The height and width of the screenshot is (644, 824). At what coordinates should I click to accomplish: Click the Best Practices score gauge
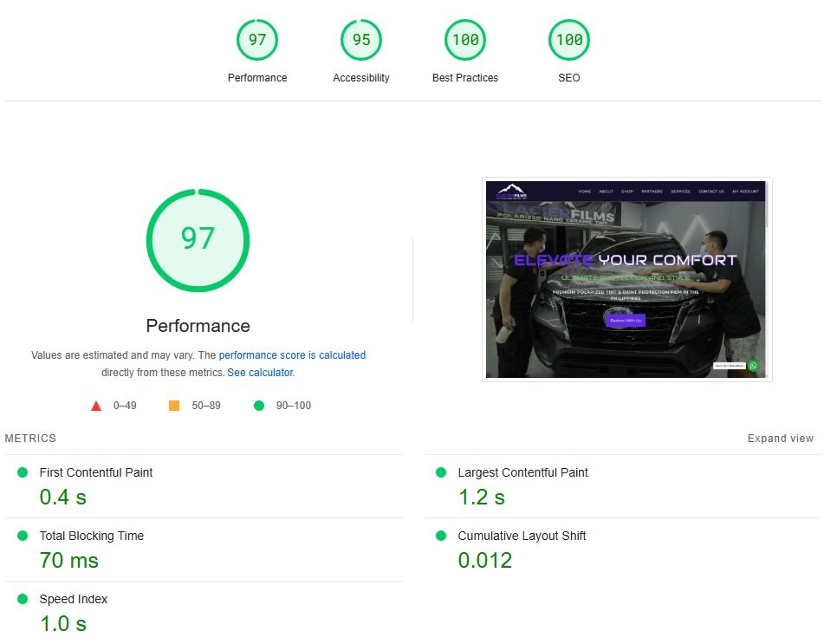point(465,40)
